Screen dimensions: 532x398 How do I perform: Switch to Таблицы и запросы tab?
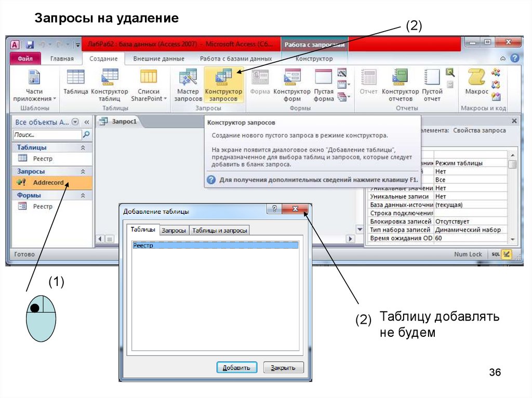tap(220, 230)
